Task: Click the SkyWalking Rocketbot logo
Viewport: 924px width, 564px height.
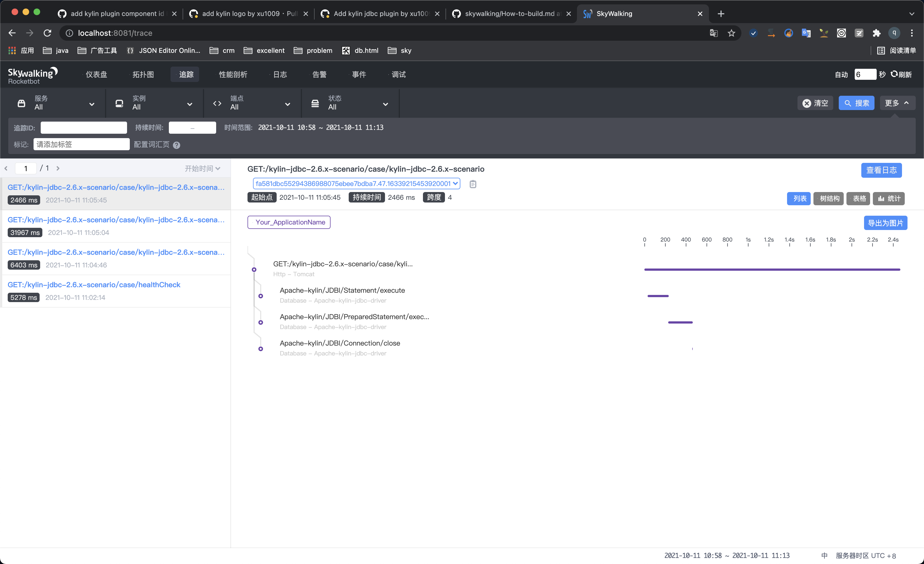Action: (33, 75)
